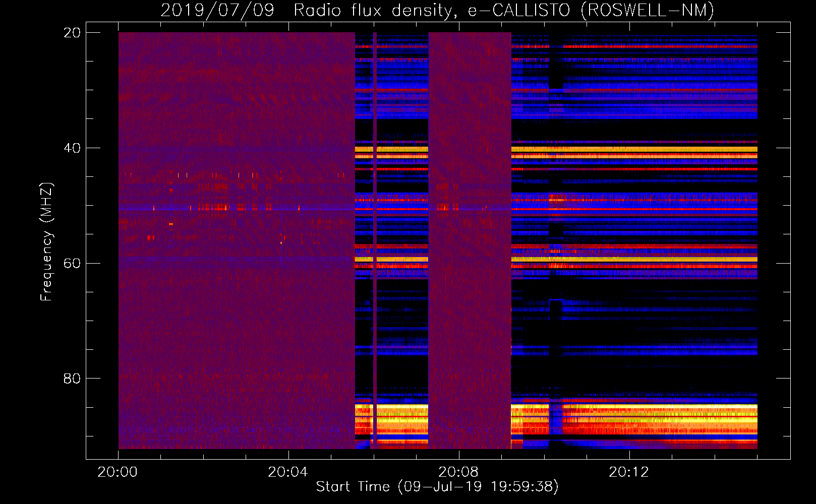Click the '20' frequency tick label
Image resolution: width=816 pixels, height=504 pixels.
click(72, 33)
